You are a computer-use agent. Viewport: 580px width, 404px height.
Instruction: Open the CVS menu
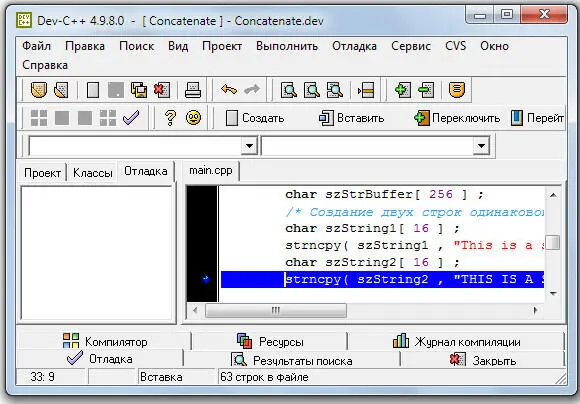[455, 46]
